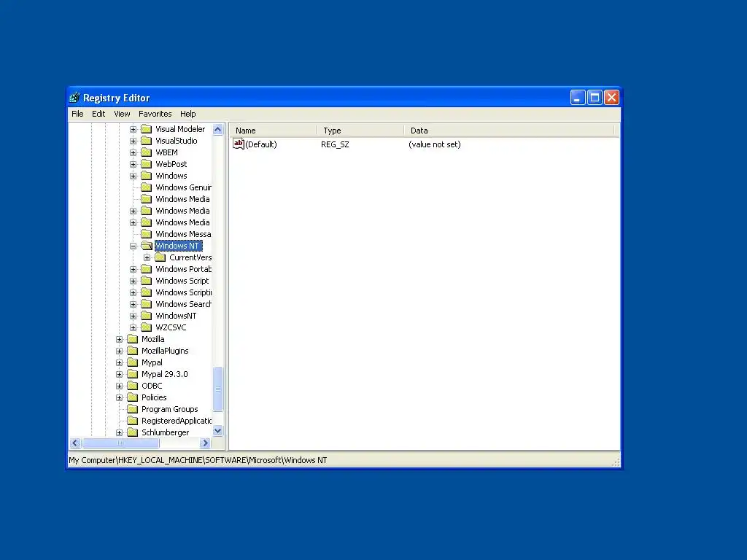The width and height of the screenshot is (747, 560).
Task: Expand the WBEM key
Action: click(x=133, y=153)
